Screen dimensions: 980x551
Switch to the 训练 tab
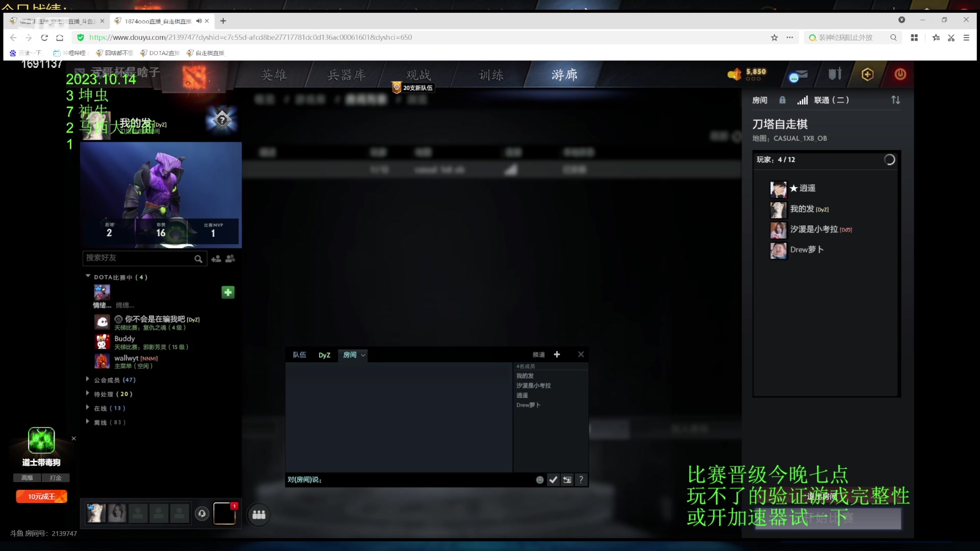click(x=491, y=75)
